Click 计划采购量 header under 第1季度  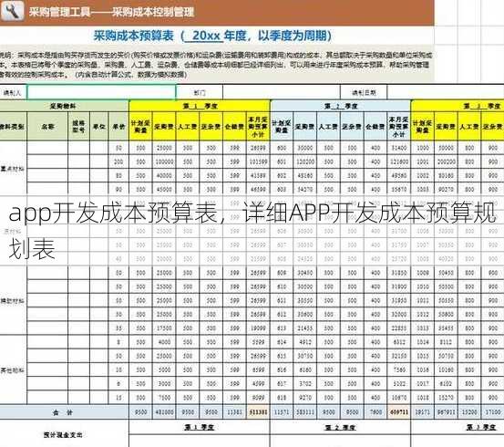[140, 127]
